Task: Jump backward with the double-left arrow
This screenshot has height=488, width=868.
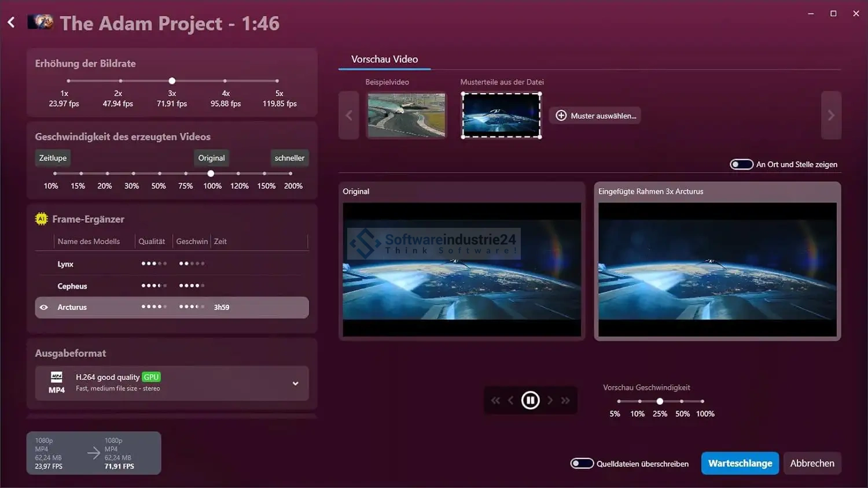Action: tap(495, 400)
